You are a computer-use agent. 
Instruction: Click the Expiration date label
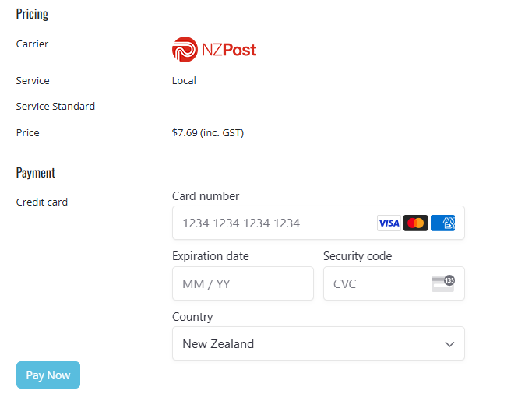[x=210, y=256]
